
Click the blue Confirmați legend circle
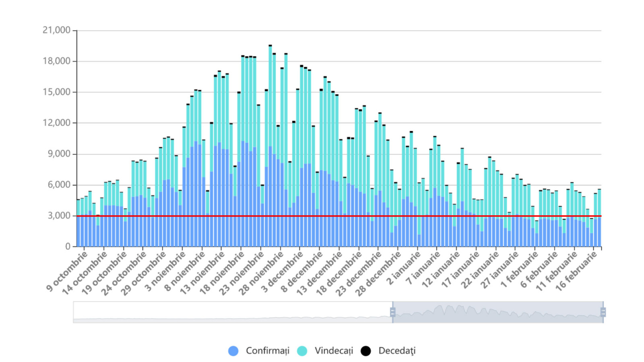click(233, 351)
